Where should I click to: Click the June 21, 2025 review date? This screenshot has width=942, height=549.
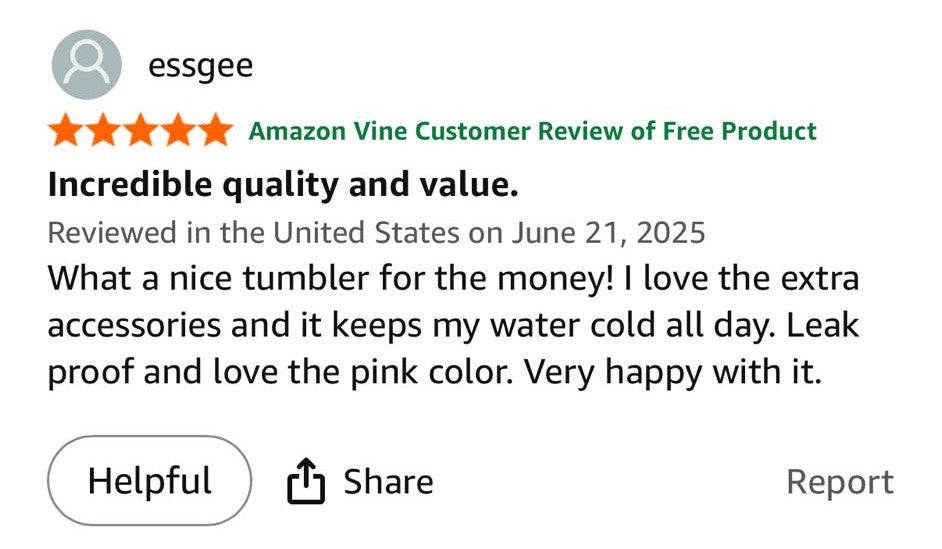[x=608, y=233]
